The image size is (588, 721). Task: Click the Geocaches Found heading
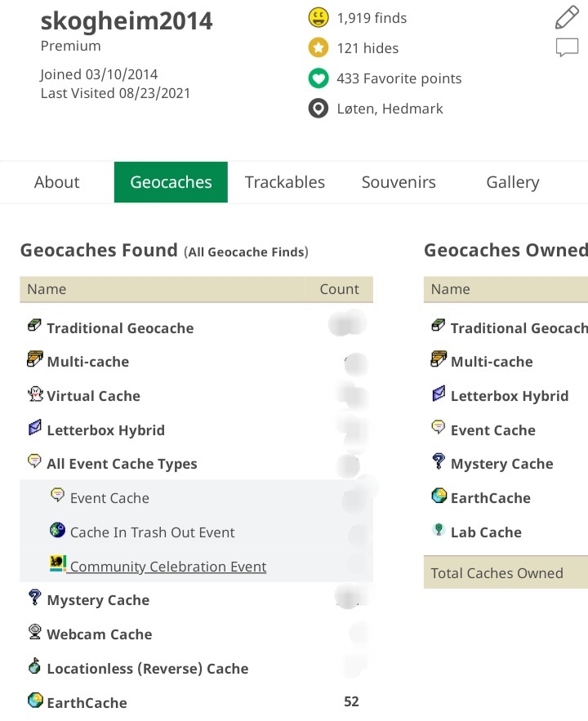(x=99, y=250)
